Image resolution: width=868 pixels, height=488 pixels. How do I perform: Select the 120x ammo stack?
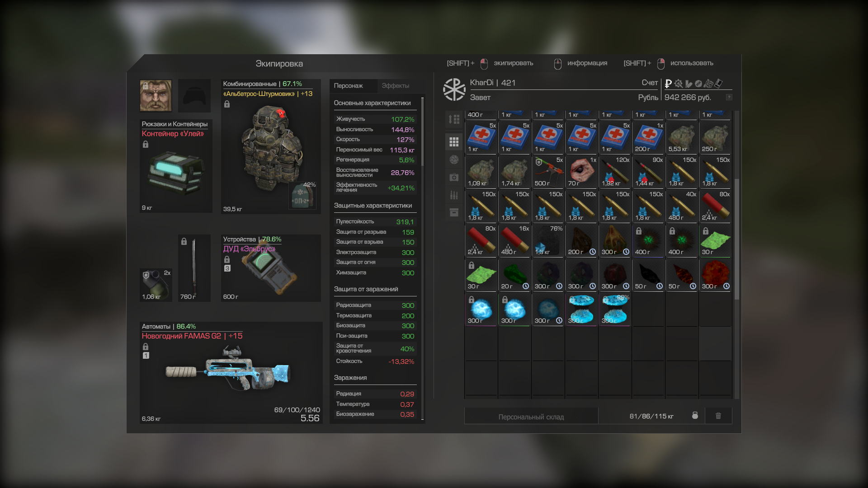point(615,172)
